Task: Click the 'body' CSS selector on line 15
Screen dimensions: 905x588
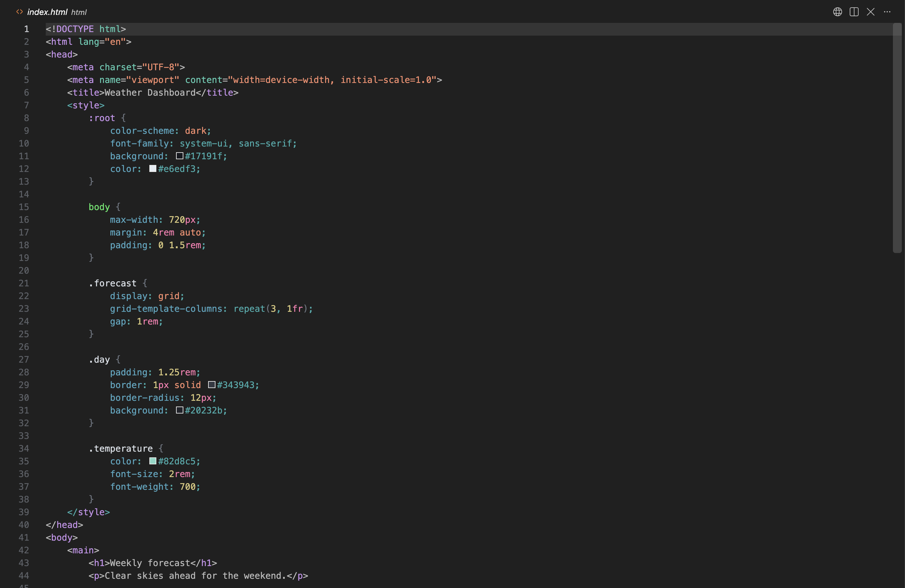Action: coord(99,207)
